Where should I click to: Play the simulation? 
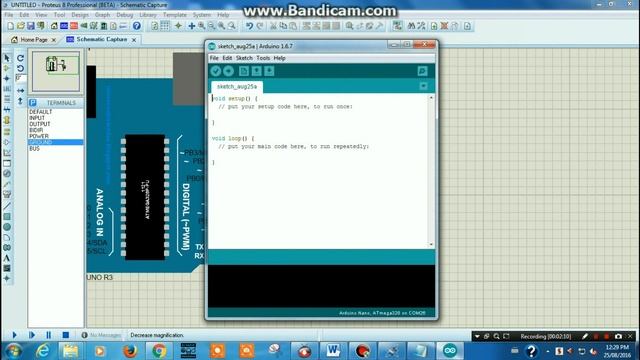click(x=14, y=335)
